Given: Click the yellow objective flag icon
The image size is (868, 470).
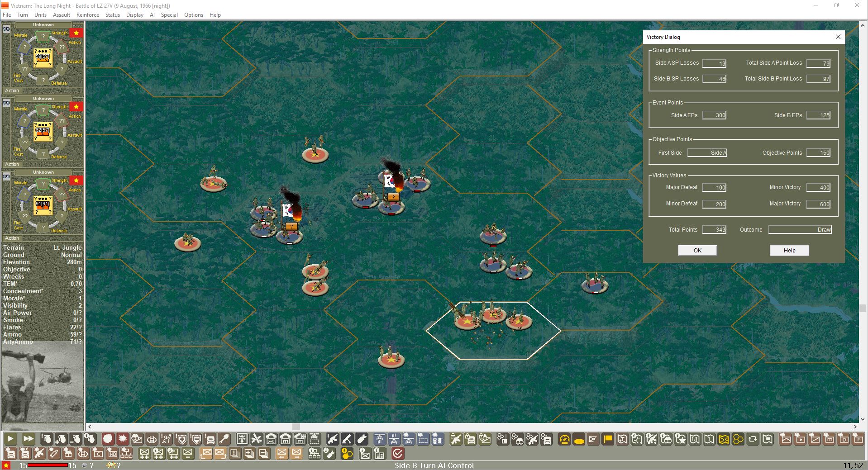Looking at the screenshot, I should (608, 439).
